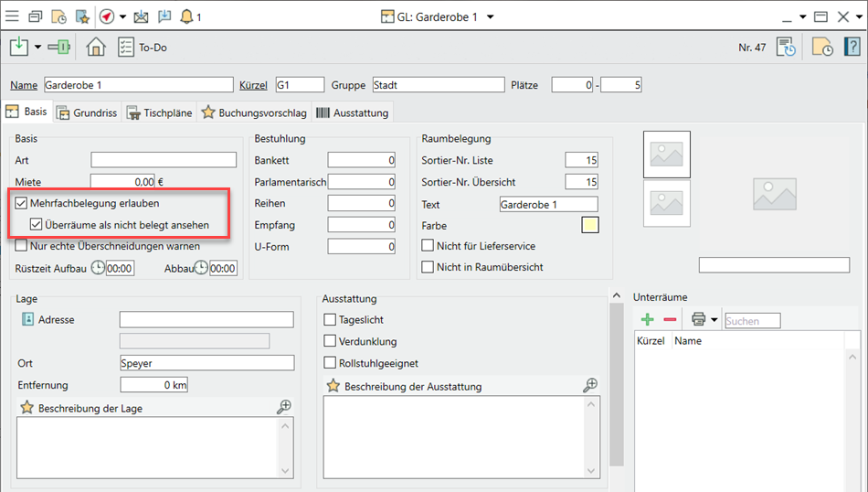
Task: Expand the printer dropdown in Unterräume
Action: click(714, 320)
